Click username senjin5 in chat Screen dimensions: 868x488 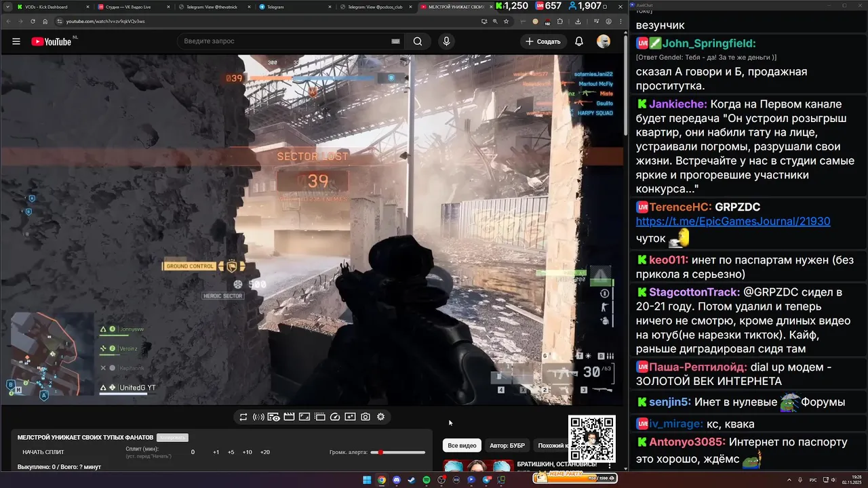670,402
